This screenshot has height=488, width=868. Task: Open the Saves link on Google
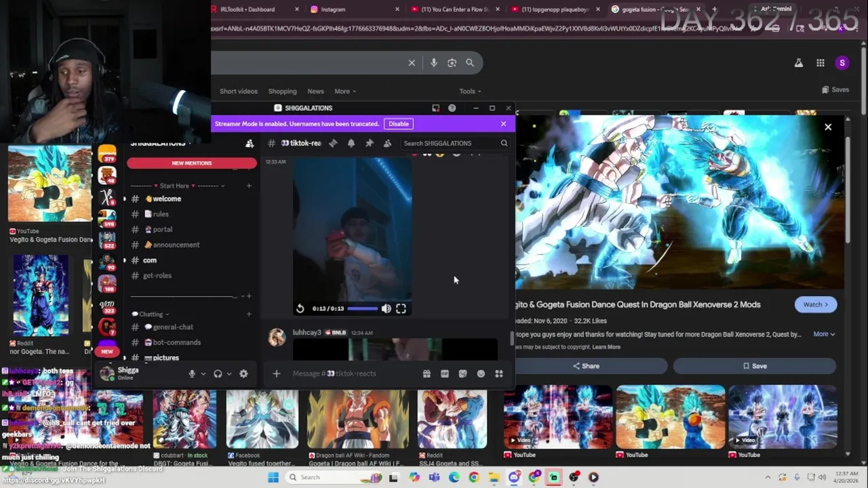(x=835, y=90)
